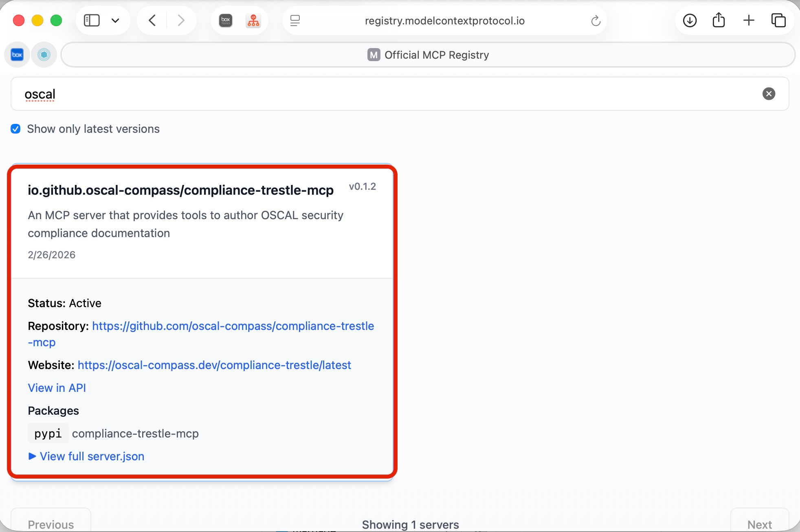Screen dimensions: 800x532
Task: Click the pypi package badge
Action: (48, 433)
